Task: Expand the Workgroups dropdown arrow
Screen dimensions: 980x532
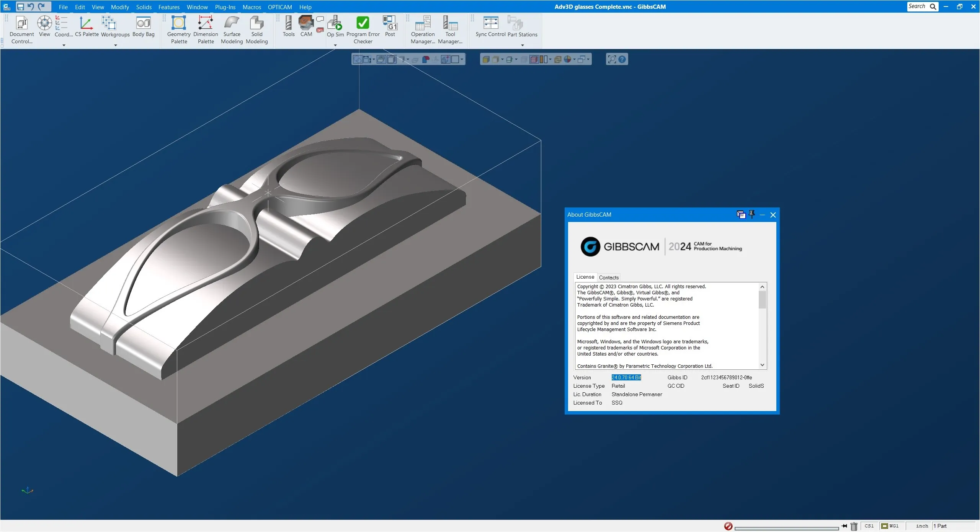Action: point(115,45)
